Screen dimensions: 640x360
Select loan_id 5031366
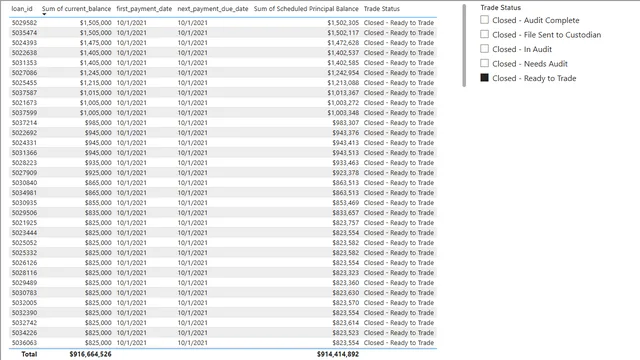point(24,153)
